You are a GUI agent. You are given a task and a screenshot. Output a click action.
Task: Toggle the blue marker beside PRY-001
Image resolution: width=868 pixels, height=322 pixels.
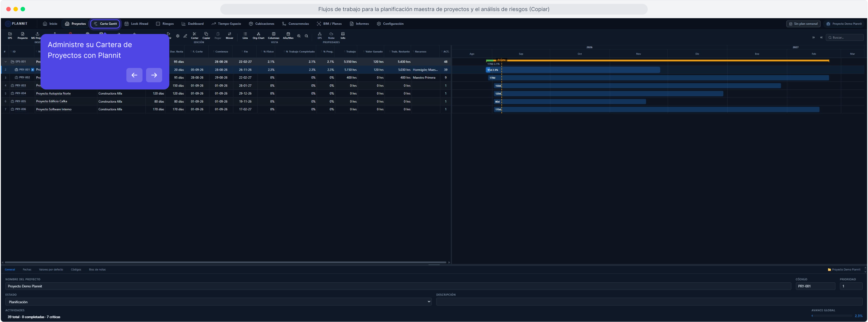point(33,70)
